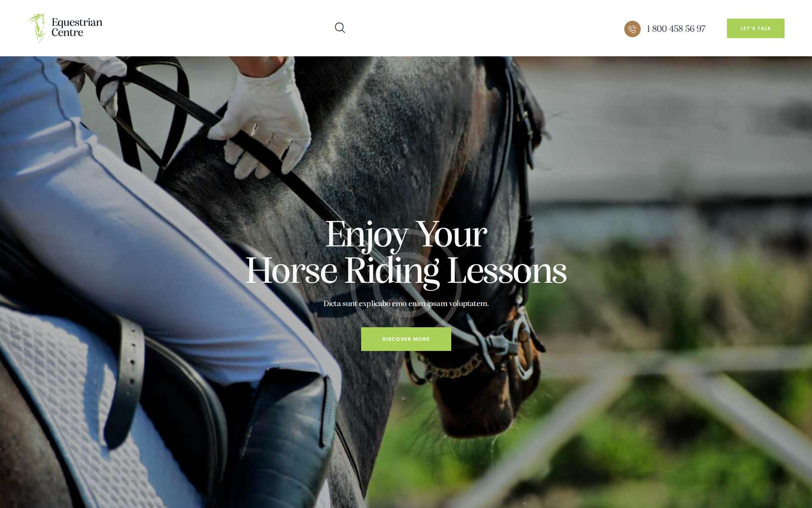Click the Horse Riding Lessons heading line
This screenshot has width=812, height=508.
[406, 271]
